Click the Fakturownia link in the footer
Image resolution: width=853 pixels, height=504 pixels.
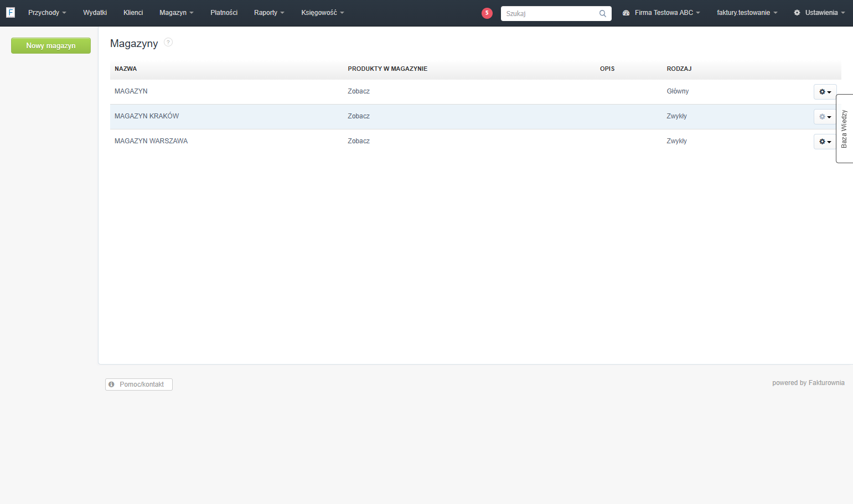(x=826, y=383)
